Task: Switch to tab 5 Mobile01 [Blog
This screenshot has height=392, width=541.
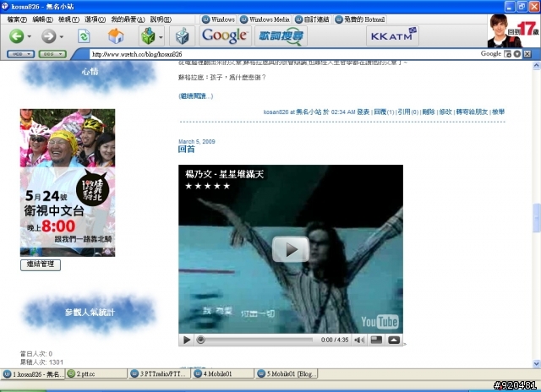Action: click(x=287, y=373)
